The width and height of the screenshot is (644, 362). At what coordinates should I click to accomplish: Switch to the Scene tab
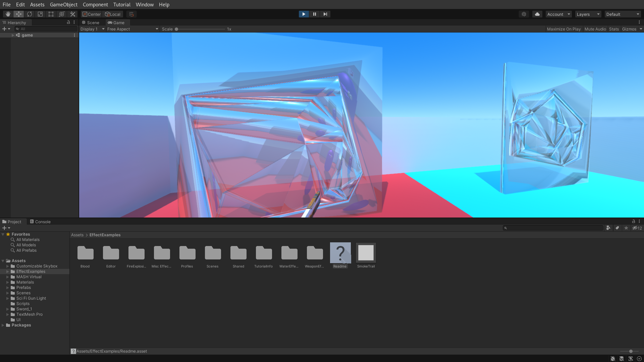tap(91, 22)
